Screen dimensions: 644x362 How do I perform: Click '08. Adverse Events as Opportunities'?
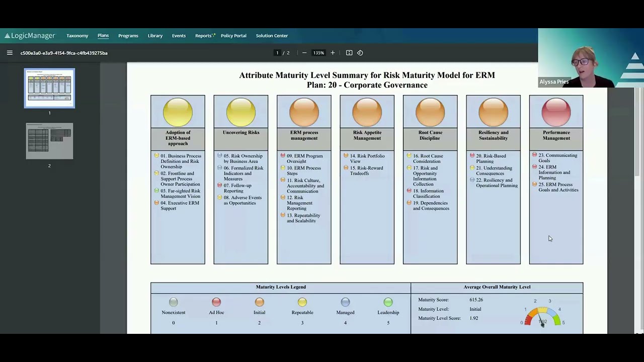tap(243, 200)
